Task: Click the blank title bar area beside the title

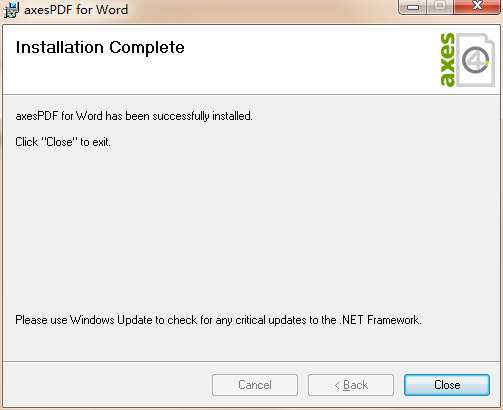Action: (260, 10)
